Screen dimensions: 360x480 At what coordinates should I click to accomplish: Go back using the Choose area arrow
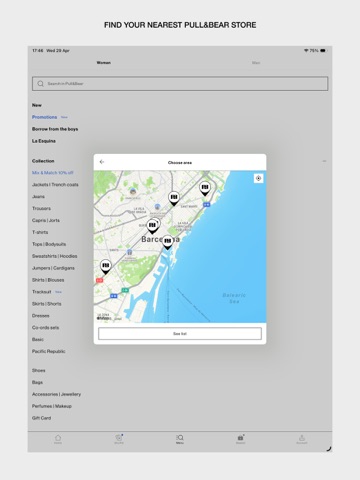coord(102,162)
